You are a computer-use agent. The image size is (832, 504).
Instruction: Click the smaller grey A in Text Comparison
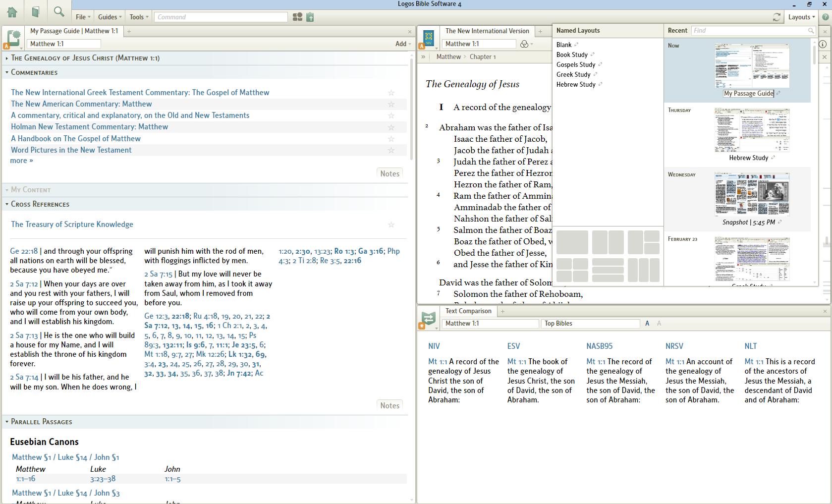click(x=659, y=323)
